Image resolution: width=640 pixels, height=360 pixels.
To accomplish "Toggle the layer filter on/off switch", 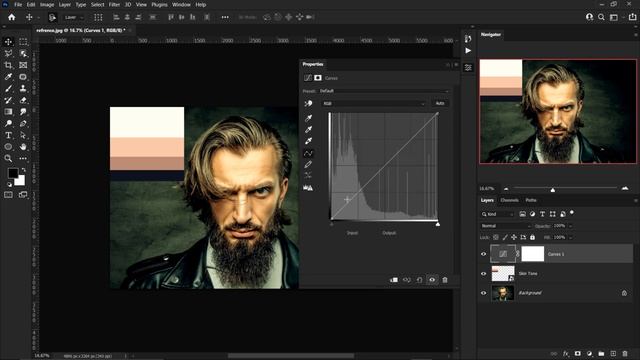I will [x=572, y=212].
